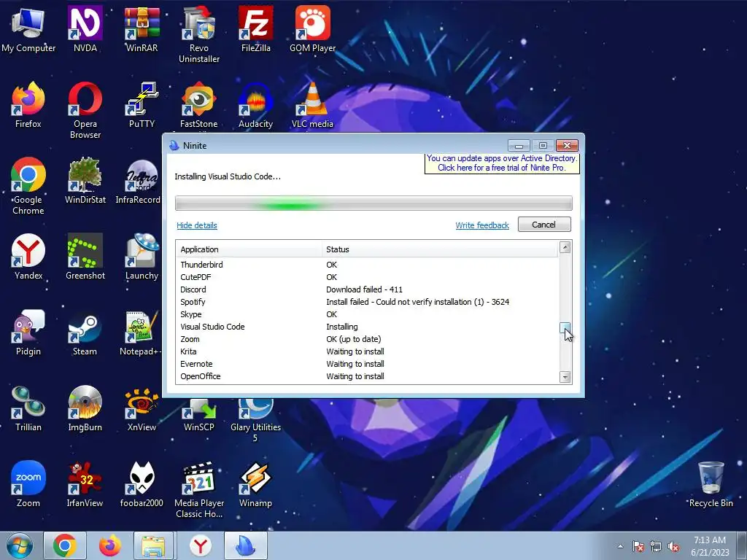Click the scroll down arrow in details list
Image resolution: width=747 pixels, height=560 pixels.
[x=565, y=377]
